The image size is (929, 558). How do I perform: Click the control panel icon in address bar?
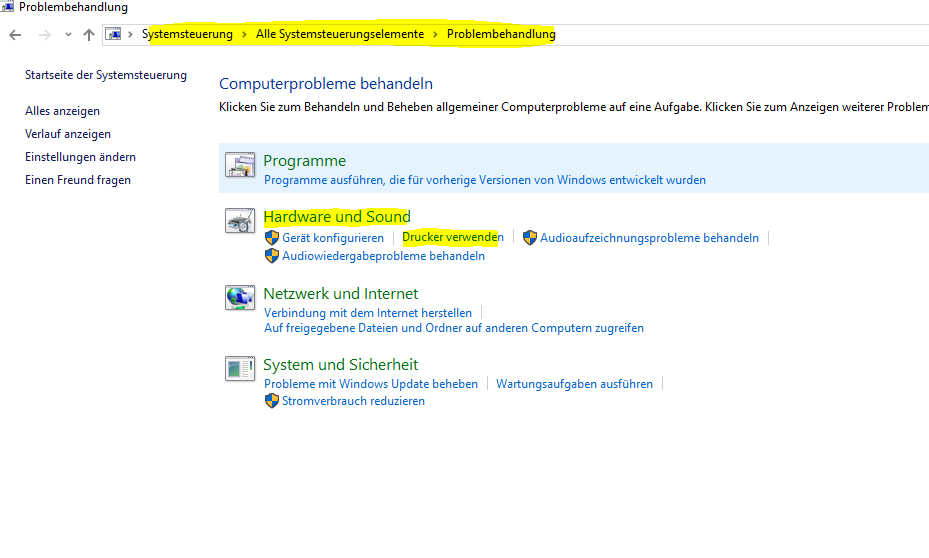(113, 34)
